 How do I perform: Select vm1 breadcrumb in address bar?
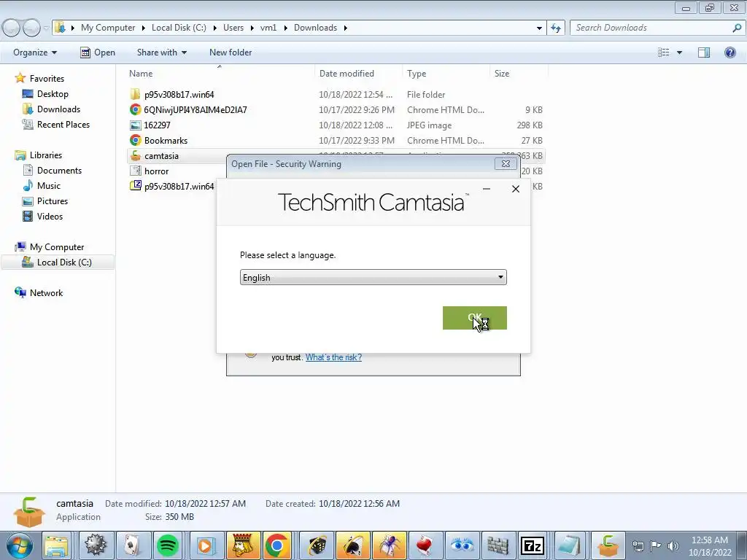pyautogui.click(x=268, y=28)
